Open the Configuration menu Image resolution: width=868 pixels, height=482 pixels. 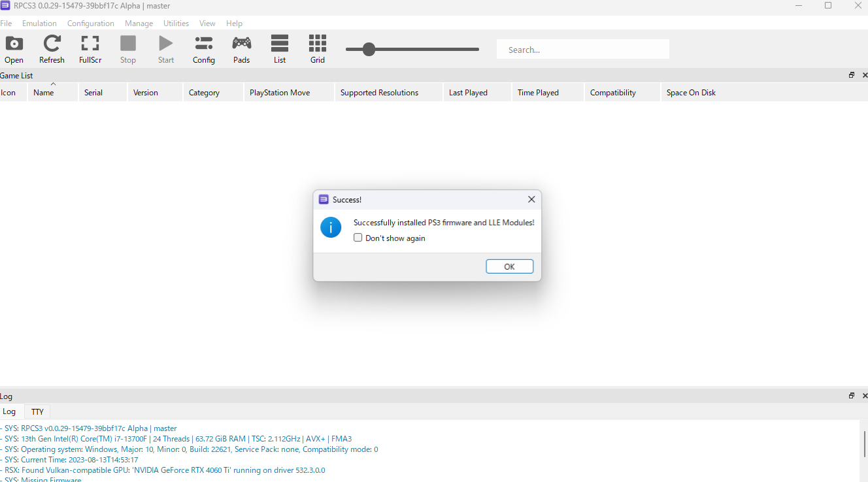[91, 23]
